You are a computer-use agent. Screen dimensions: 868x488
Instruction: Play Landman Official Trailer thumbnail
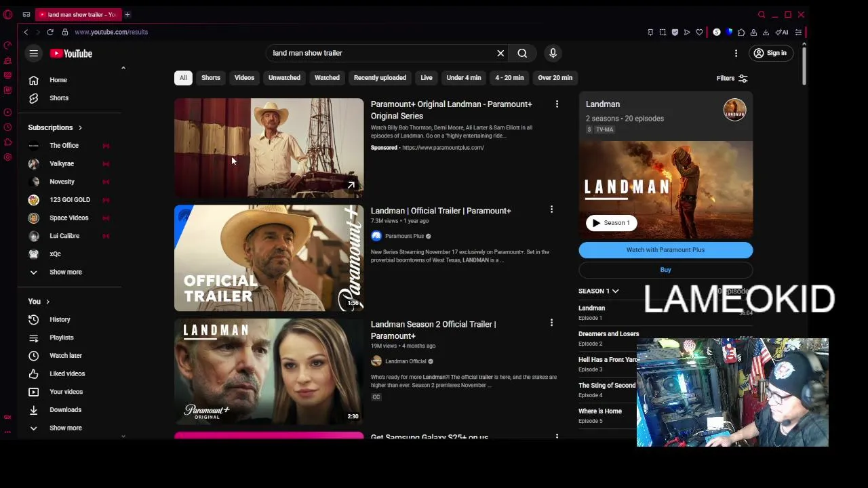[269, 258]
